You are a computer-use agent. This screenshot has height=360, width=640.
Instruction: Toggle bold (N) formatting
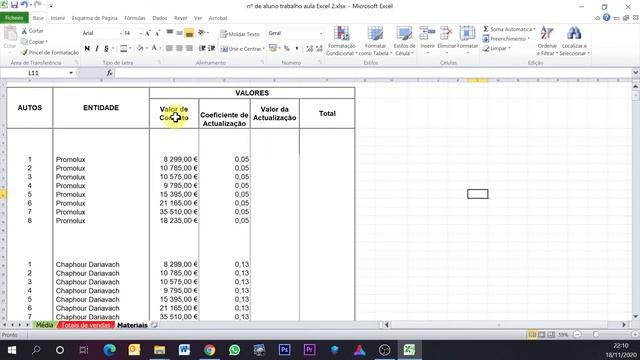click(87, 49)
